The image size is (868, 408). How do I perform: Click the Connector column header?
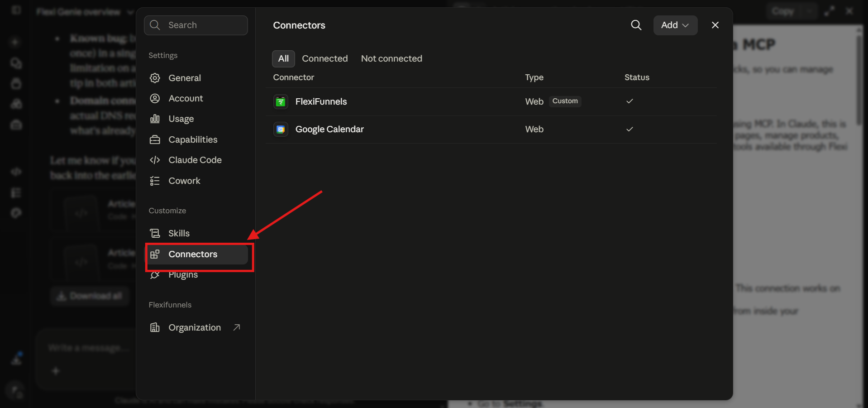(293, 77)
